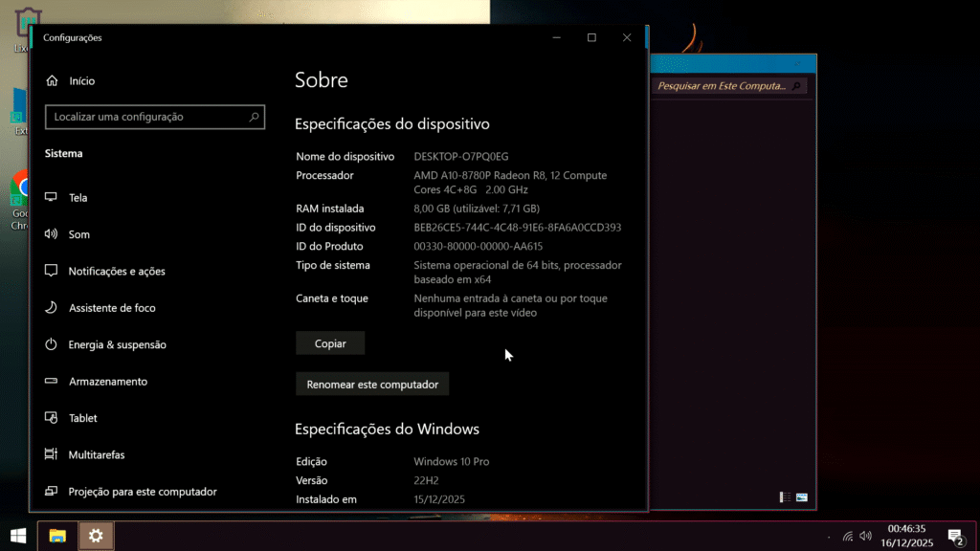Switch explorer to details list view
Viewport: 980px width, 551px height.
(785, 497)
